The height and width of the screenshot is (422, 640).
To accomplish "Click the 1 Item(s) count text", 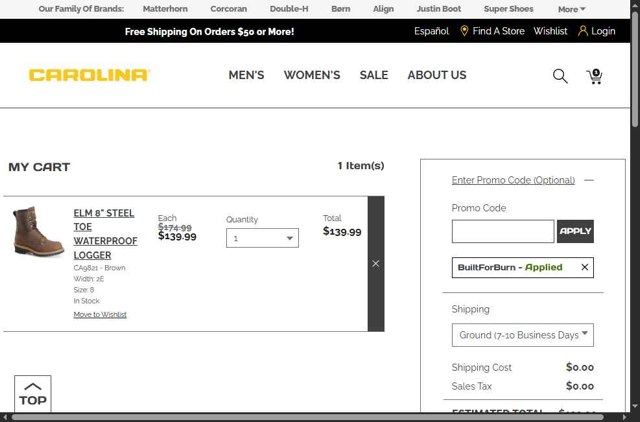I will pos(361,166).
